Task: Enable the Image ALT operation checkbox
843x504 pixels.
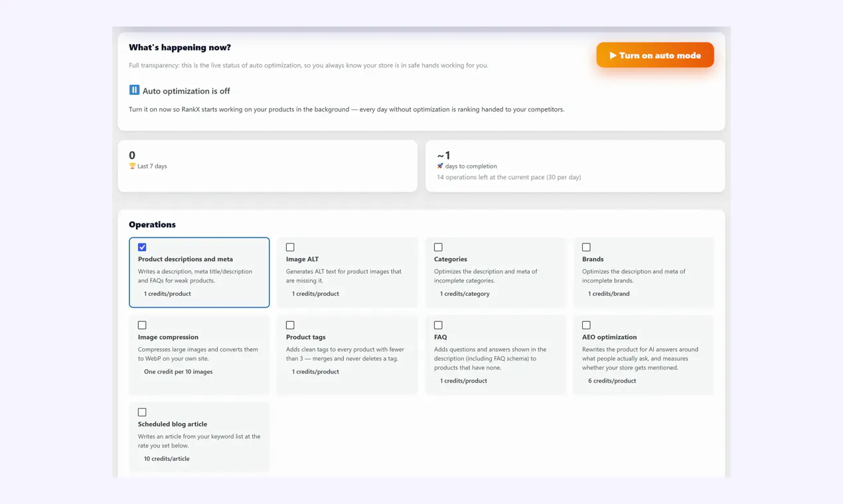Action: point(290,247)
